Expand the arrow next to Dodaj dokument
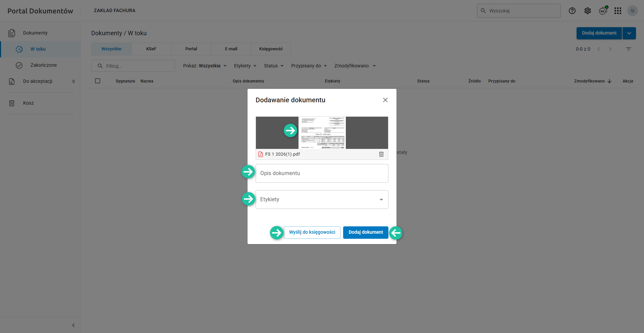644x333 pixels. pos(629,33)
